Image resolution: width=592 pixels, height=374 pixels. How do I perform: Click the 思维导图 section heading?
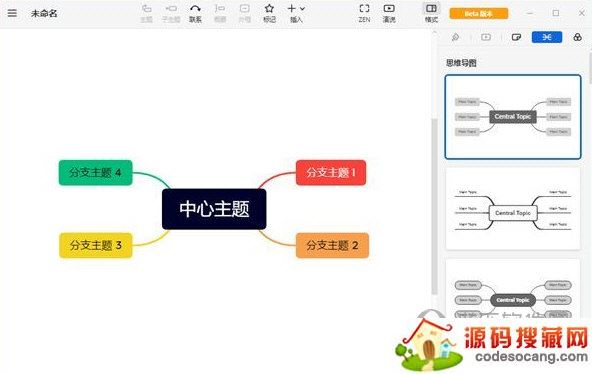(x=461, y=63)
